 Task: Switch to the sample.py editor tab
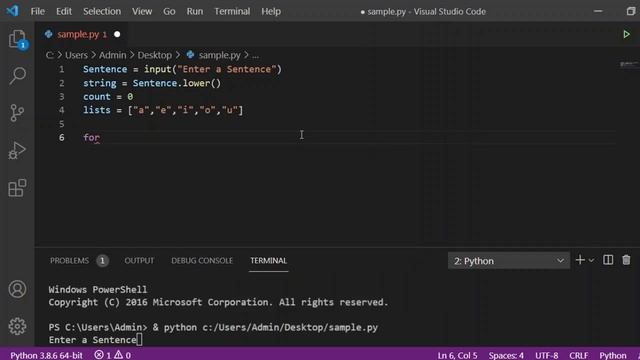coord(82,34)
